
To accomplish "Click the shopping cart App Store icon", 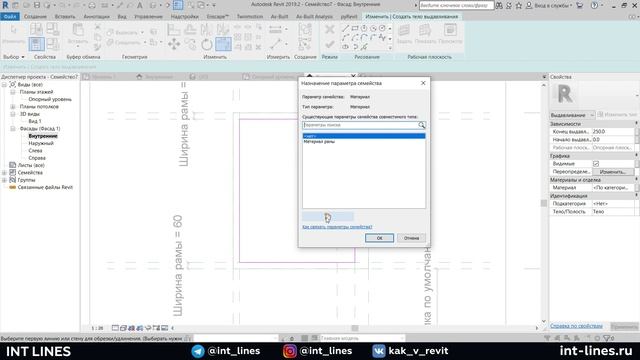I will [580, 5].
